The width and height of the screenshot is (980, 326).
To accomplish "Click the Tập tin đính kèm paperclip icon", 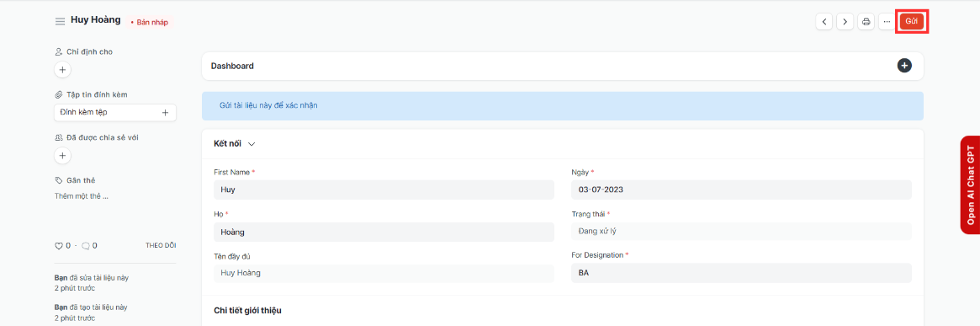I will coord(59,94).
